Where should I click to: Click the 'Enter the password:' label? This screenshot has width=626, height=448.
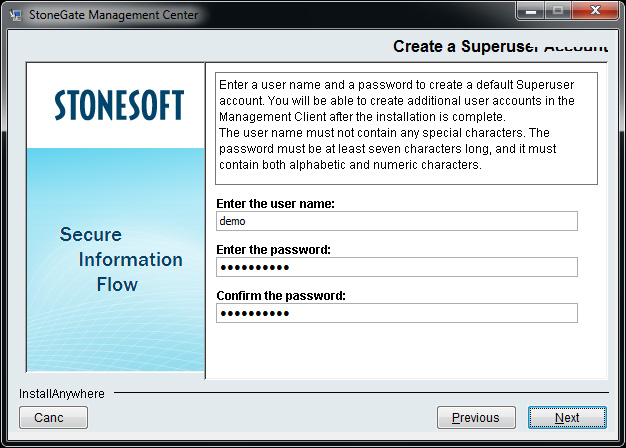point(273,250)
